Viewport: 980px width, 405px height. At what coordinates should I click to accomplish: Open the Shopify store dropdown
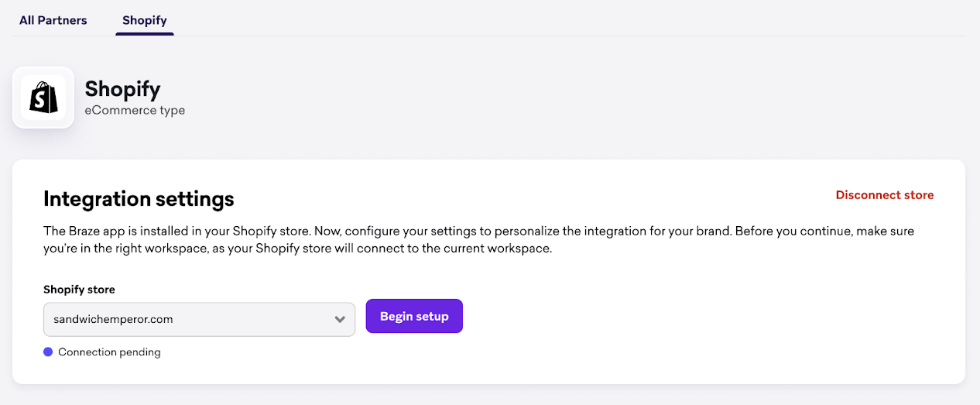pos(199,319)
